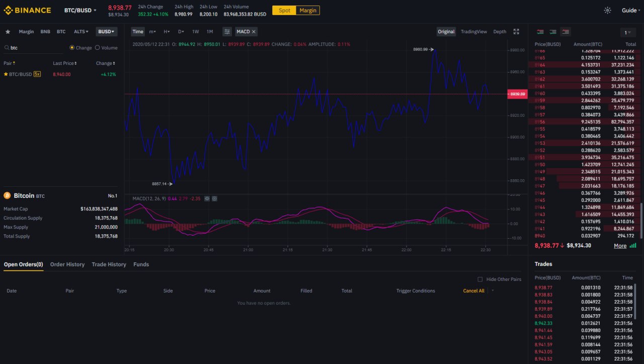
Task: Open the Funds tab
Action: click(x=141, y=264)
